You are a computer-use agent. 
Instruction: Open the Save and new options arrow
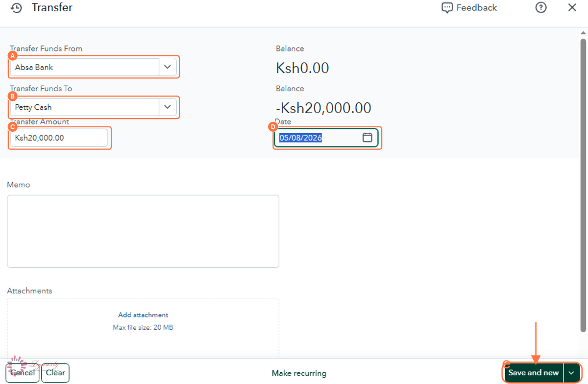pyautogui.click(x=571, y=373)
